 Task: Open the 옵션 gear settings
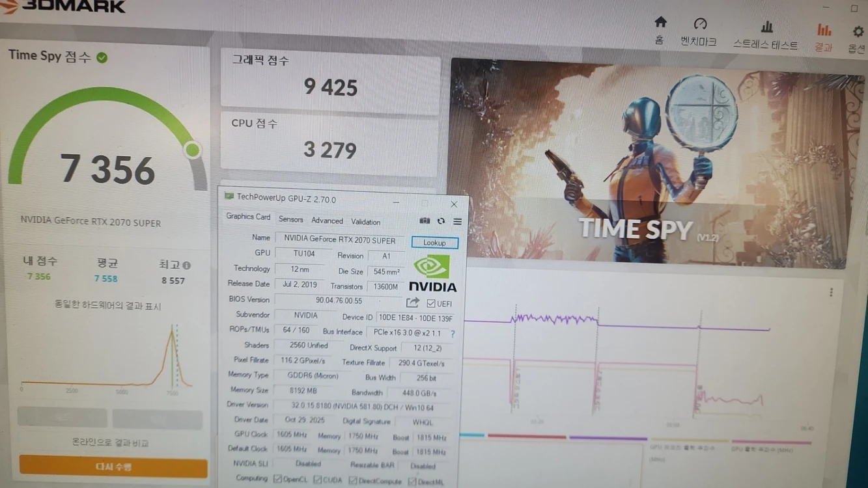(857, 39)
